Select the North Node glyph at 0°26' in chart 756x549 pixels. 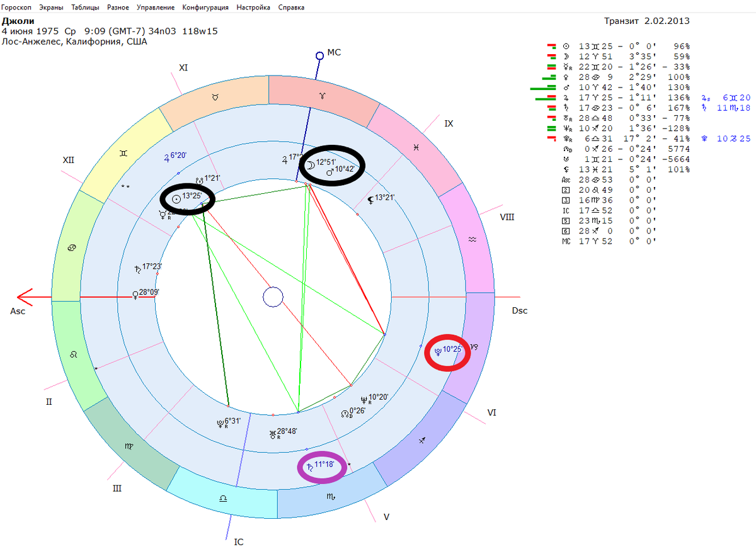[x=344, y=413]
